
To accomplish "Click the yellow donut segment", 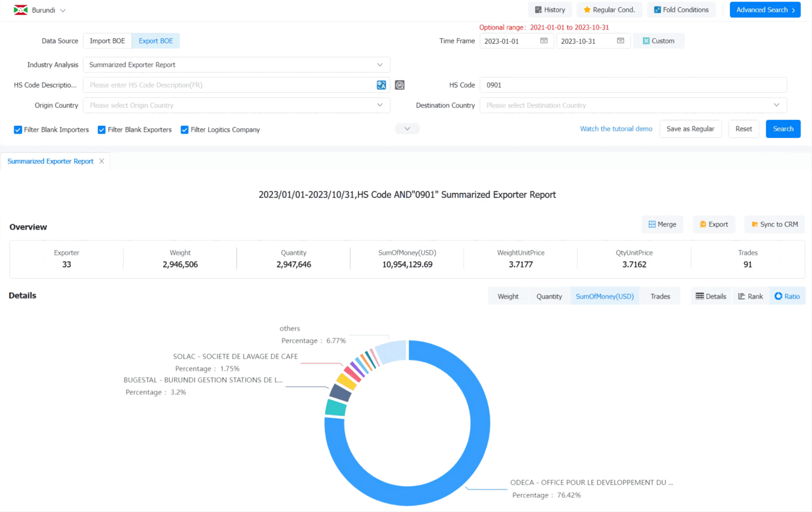I will [346, 381].
